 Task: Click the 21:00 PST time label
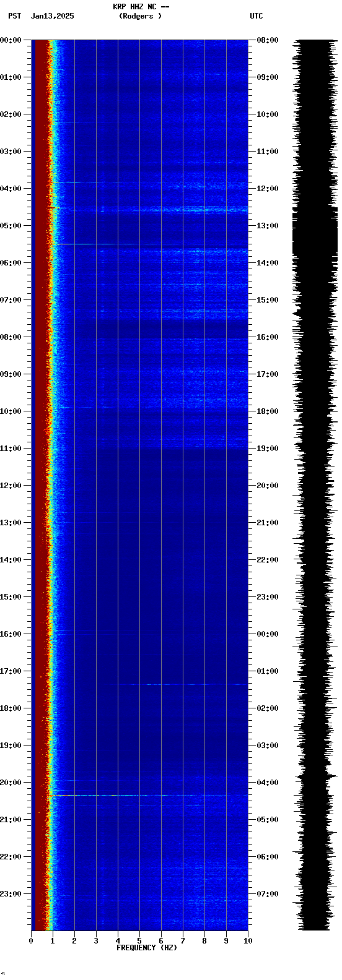pyautogui.click(x=11, y=820)
